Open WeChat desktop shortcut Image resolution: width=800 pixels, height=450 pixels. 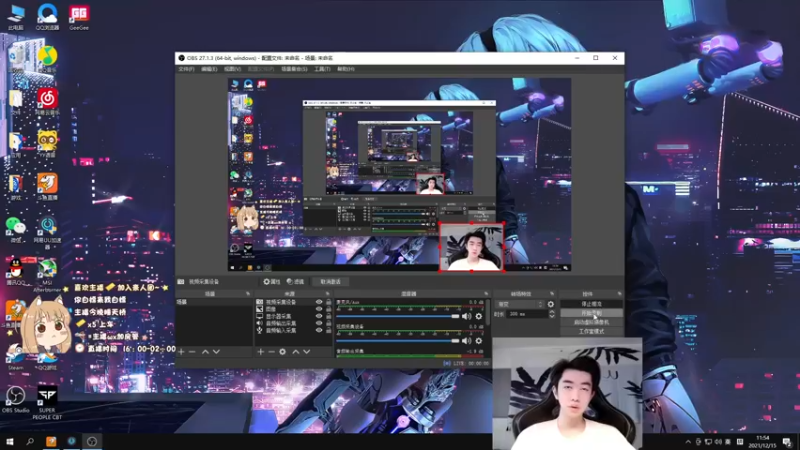(x=16, y=230)
